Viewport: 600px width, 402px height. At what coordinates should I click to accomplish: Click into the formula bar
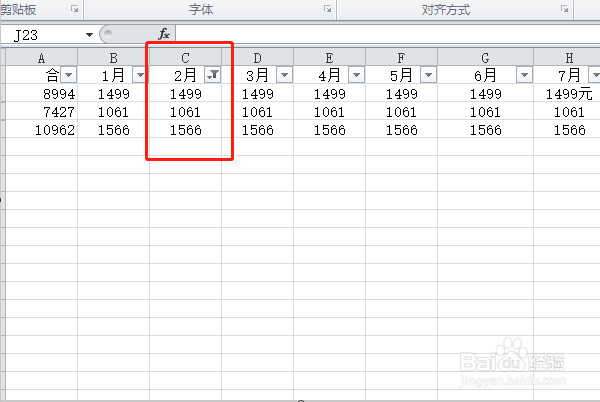386,34
